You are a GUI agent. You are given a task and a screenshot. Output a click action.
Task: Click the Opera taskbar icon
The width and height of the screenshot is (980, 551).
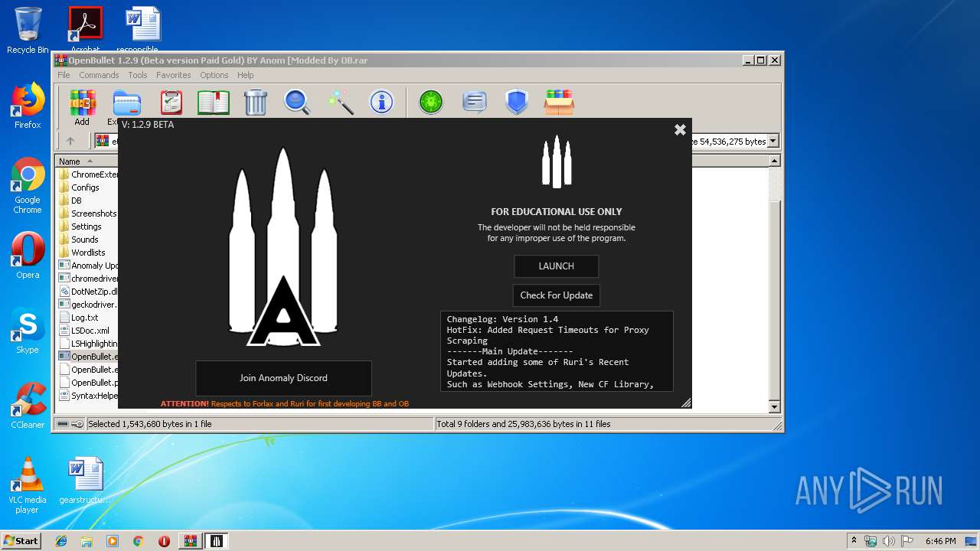[x=164, y=541]
